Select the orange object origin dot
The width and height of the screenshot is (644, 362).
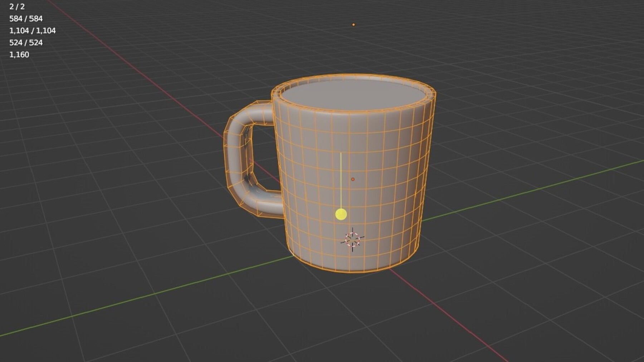pyautogui.click(x=353, y=178)
